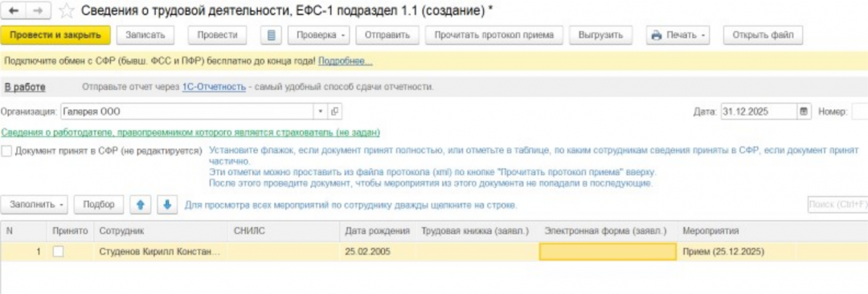The image size is (868, 294).
Task: Open calendar icon next to the date field
Action: point(803,112)
